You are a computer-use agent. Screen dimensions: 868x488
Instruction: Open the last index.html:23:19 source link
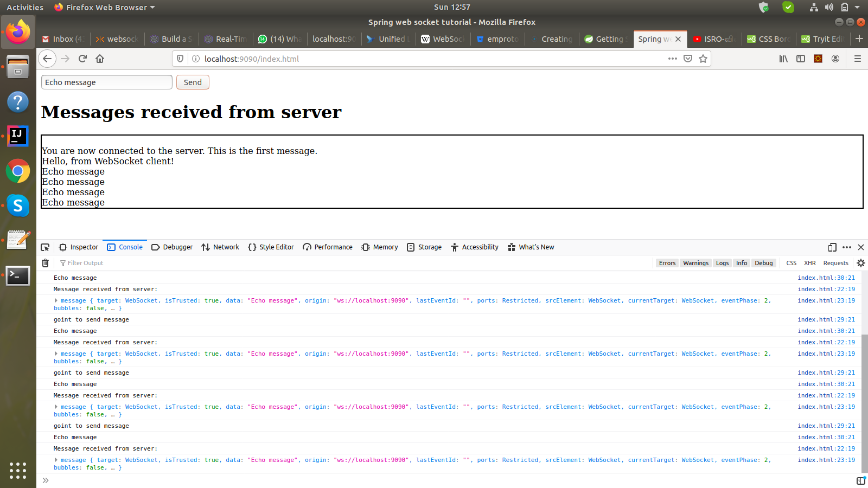(x=826, y=460)
